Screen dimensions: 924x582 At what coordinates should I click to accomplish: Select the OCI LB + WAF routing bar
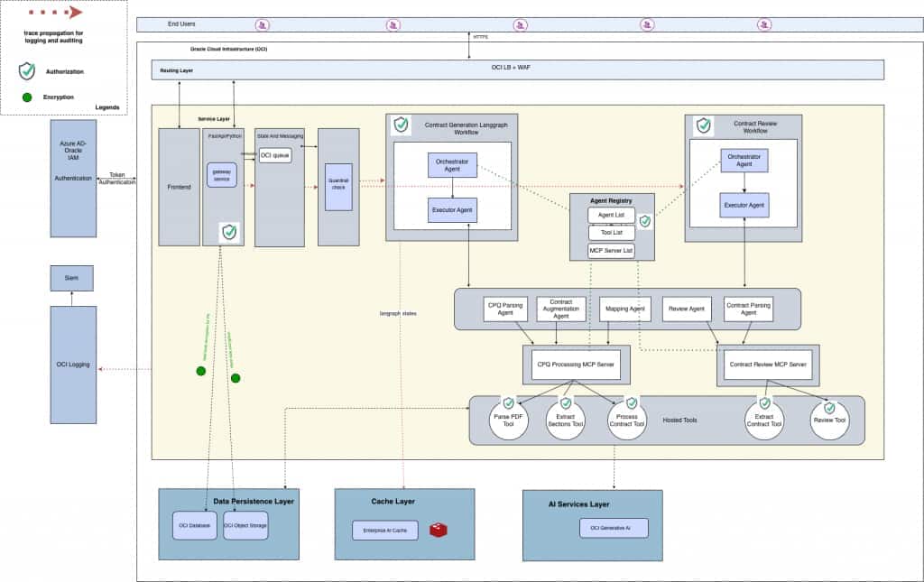pyautogui.click(x=517, y=69)
